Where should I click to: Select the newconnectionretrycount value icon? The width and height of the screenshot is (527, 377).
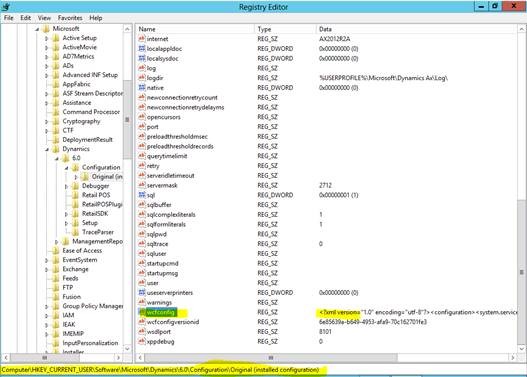tap(142, 97)
